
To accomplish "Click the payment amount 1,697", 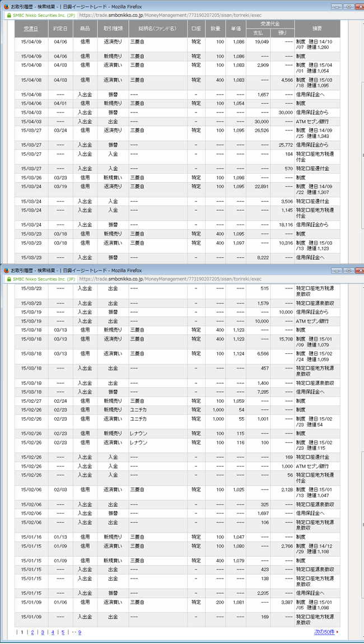I will tap(263, 513).
